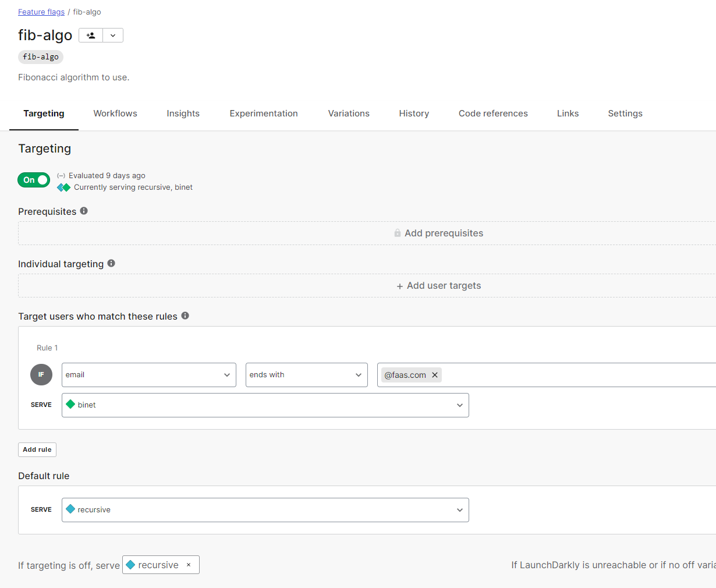Open the Default rule serve recursive dropdown

click(x=265, y=510)
